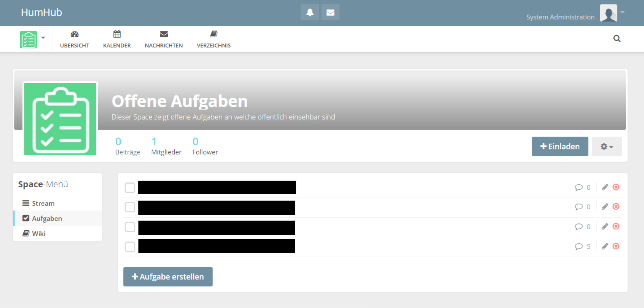Image resolution: width=644 pixels, height=308 pixels.
Task: Open the Mitglieder count link
Action: 166,146
